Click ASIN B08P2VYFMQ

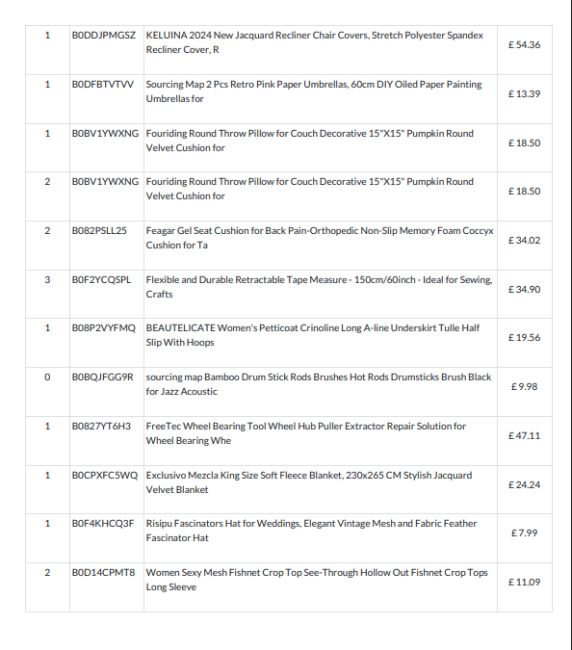[x=104, y=328]
